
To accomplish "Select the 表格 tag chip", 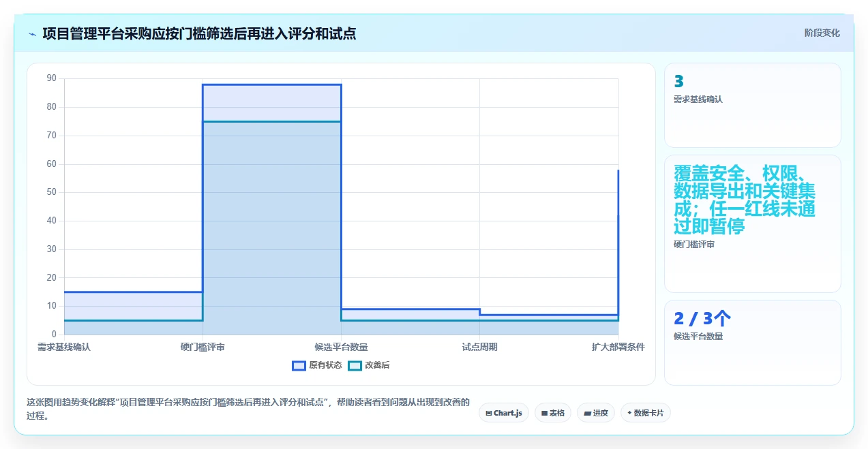I will pyautogui.click(x=553, y=413).
